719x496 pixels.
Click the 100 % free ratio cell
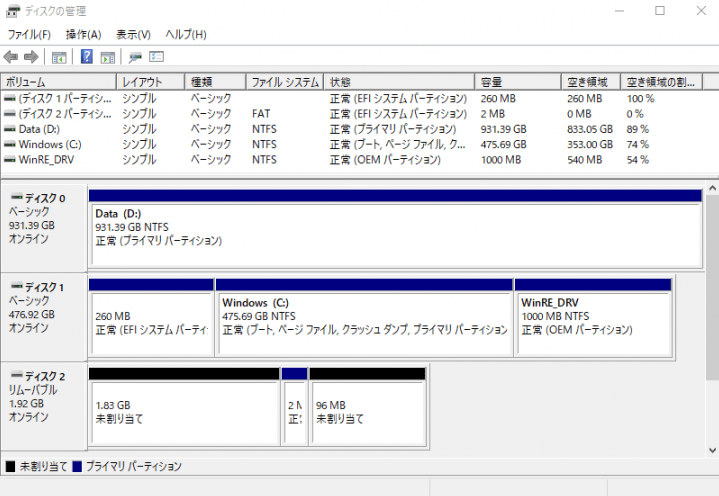point(640,99)
